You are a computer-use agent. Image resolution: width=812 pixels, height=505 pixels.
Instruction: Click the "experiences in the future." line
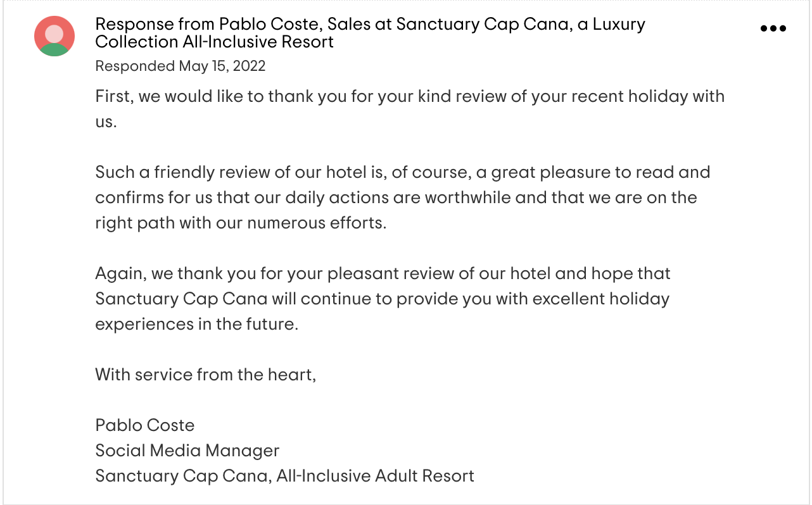[196, 324]
